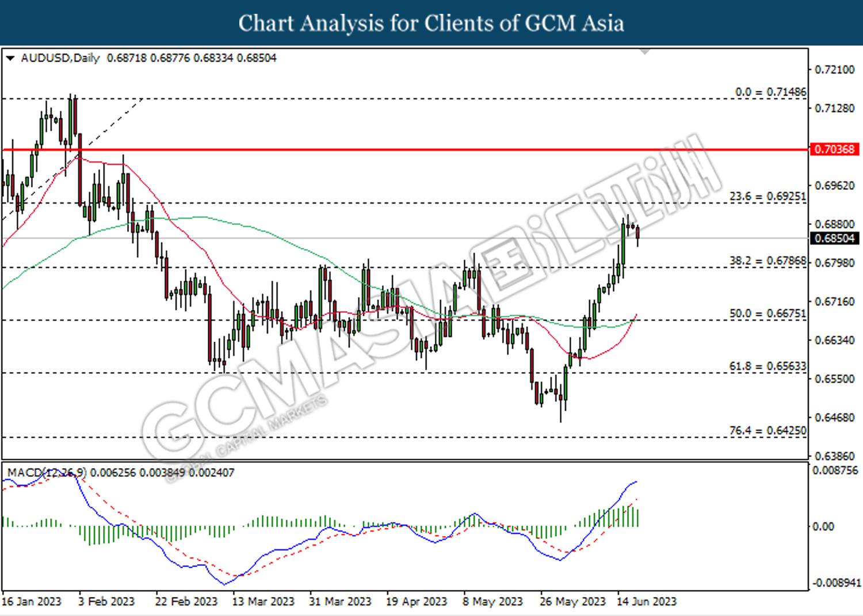Click the Fibonacci label 23.6 = 0.69251
Viewport: 863px width, 616px height.
pos(768,196)
